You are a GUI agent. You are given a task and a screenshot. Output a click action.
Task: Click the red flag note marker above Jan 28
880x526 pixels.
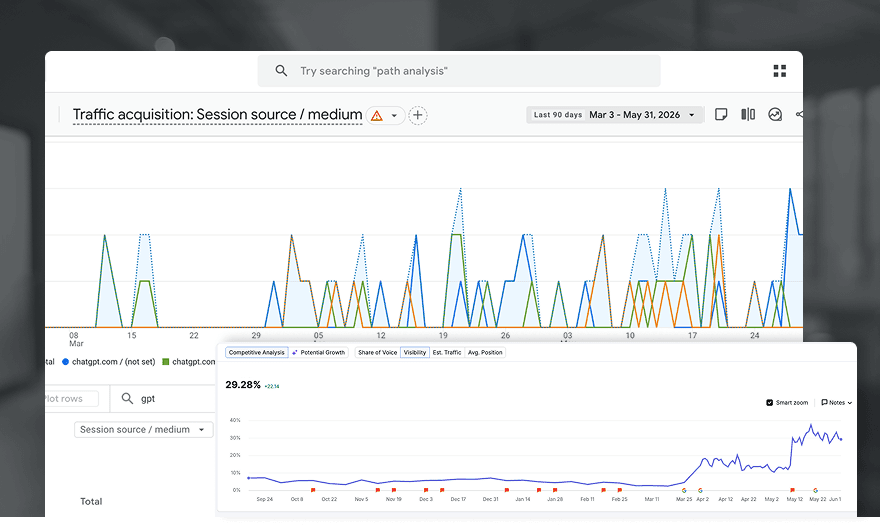555,490
